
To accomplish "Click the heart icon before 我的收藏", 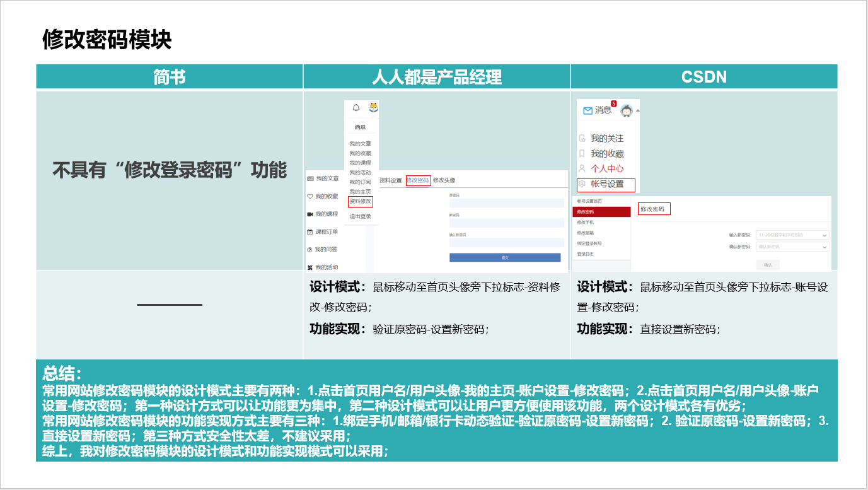I will 310,196.
